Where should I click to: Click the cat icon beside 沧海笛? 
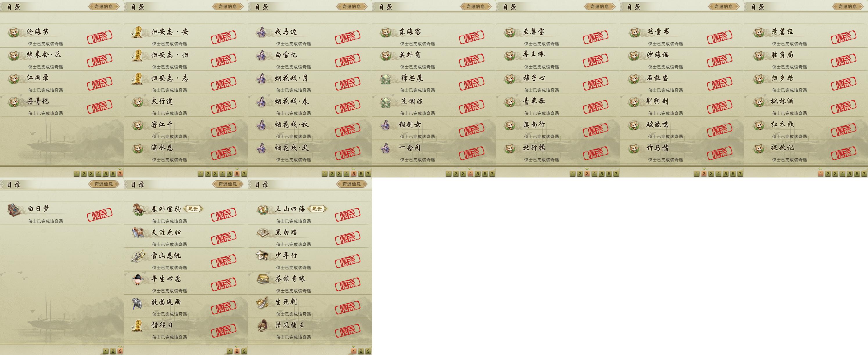coord(14,32)
